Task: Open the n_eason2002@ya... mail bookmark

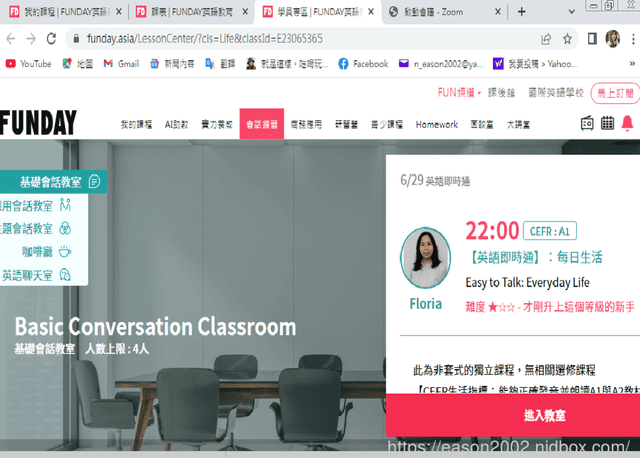Action: 441,64
